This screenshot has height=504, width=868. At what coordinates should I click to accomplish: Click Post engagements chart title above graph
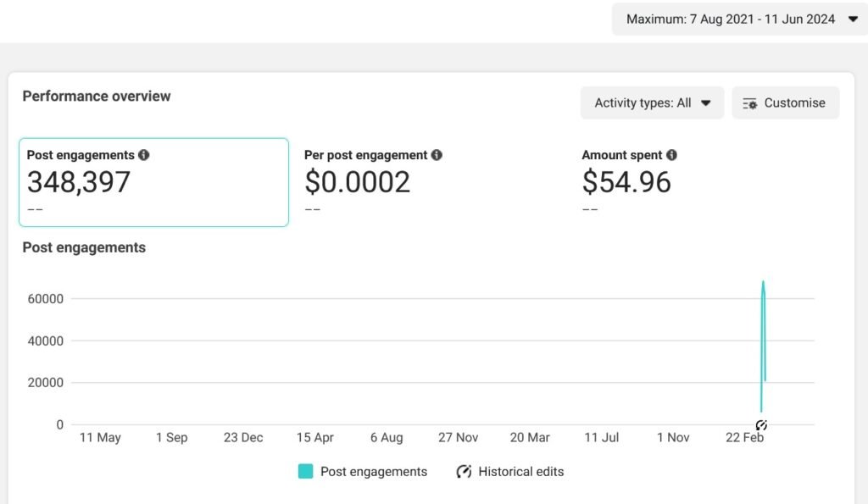click(x=84, y=248)
